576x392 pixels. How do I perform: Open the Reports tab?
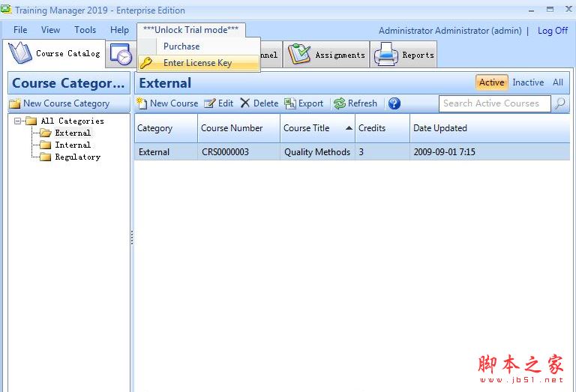point(403,55)
